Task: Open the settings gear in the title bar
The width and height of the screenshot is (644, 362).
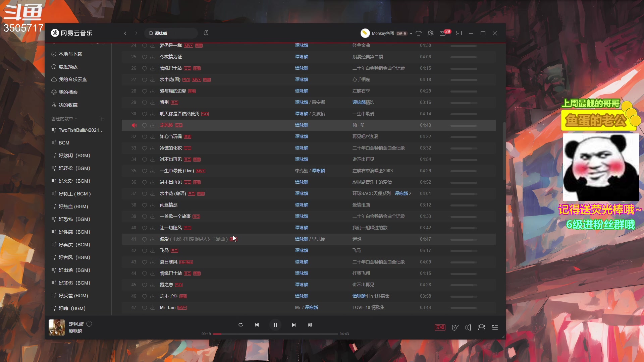Action: 430,33
